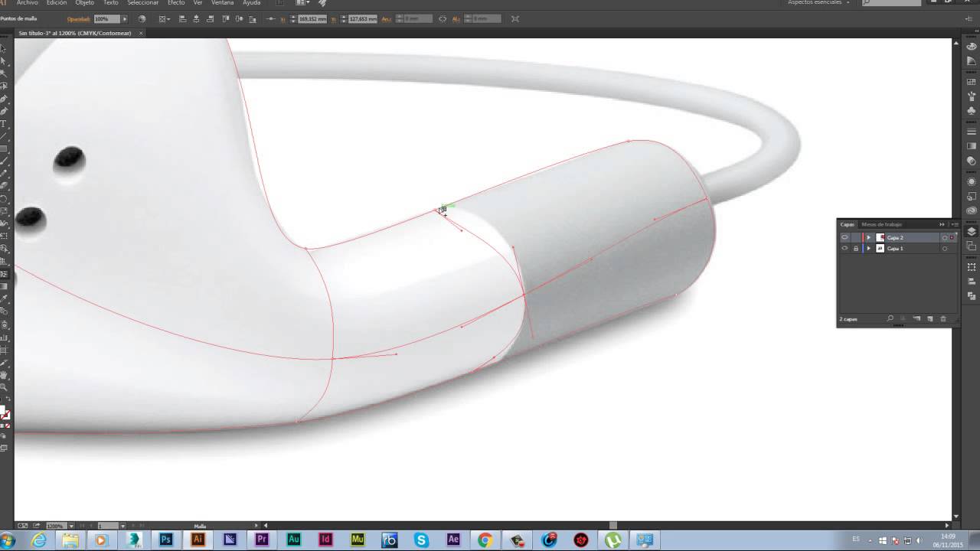Open the Ver menu
Image resolution: width=980 pixels, height=551 pixels.
[x=198, y=3]
